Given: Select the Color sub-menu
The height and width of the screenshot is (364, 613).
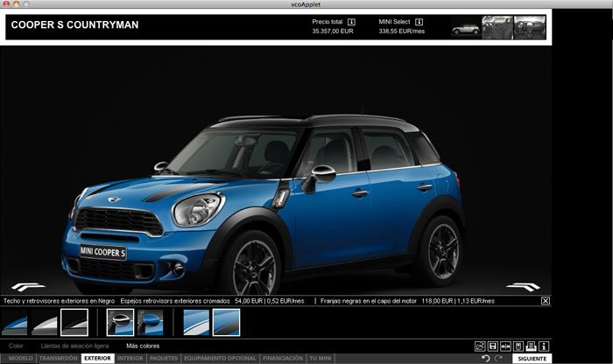Looking at the screenshot, I should coord(16,346).
